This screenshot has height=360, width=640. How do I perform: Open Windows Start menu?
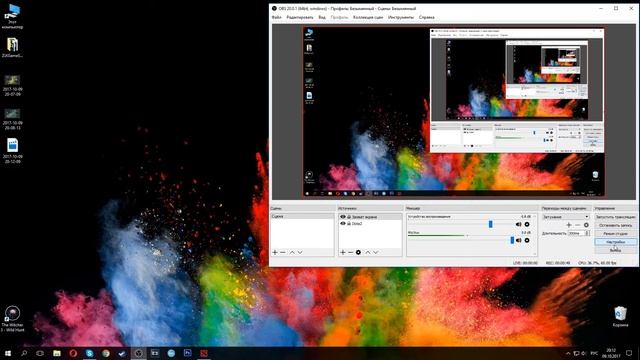7,353
